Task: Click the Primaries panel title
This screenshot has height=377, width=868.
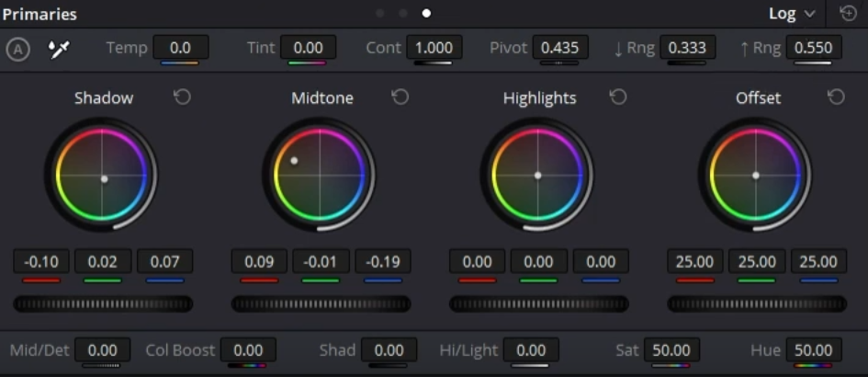Action: 39,15
